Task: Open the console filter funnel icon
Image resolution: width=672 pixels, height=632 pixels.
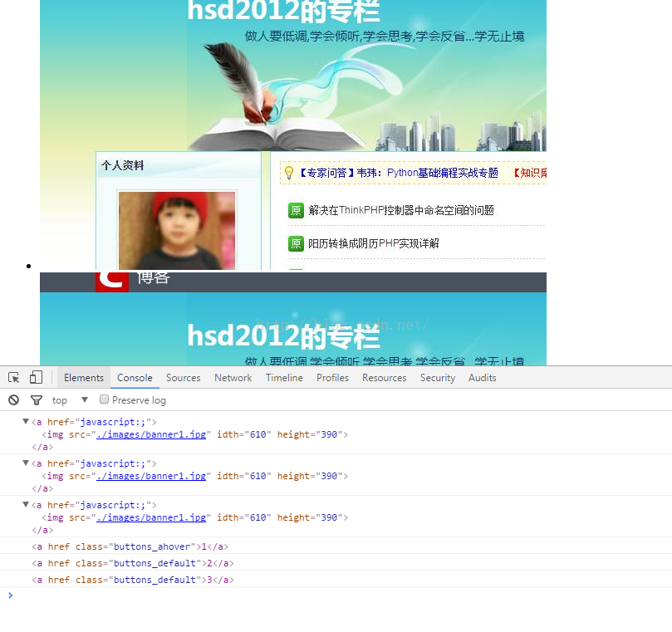Action: [37, 400]
